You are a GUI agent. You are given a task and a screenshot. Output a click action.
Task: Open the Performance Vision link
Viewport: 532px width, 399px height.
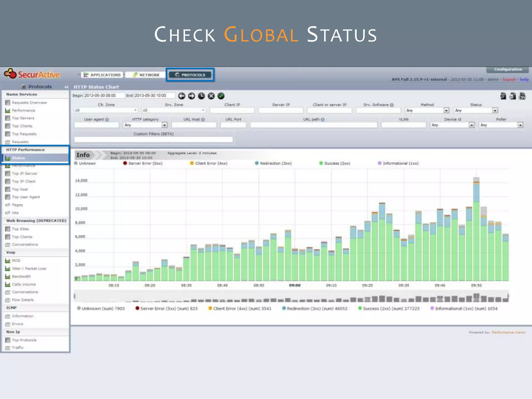tap(509, 332)
